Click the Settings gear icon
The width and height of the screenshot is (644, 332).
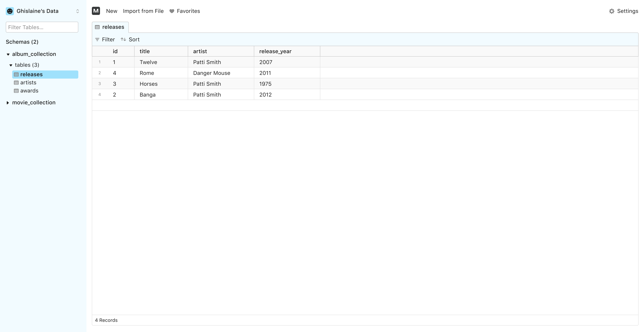coord(611,11)
